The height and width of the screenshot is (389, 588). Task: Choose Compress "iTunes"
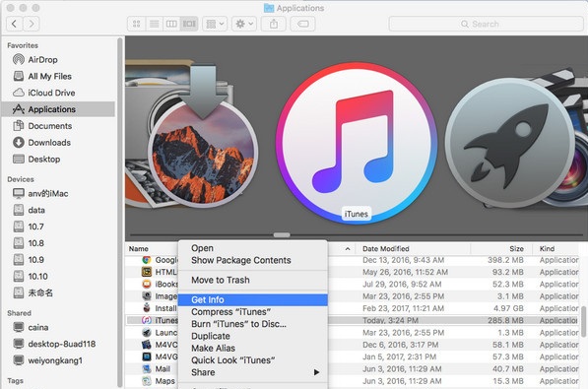click(x=253, y=312)
